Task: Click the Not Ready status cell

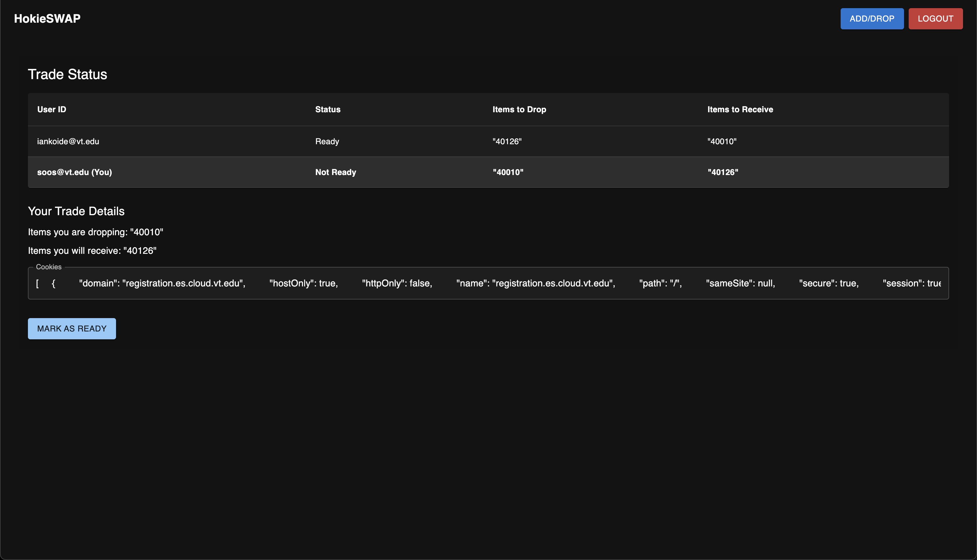Action: click(336, 172)
